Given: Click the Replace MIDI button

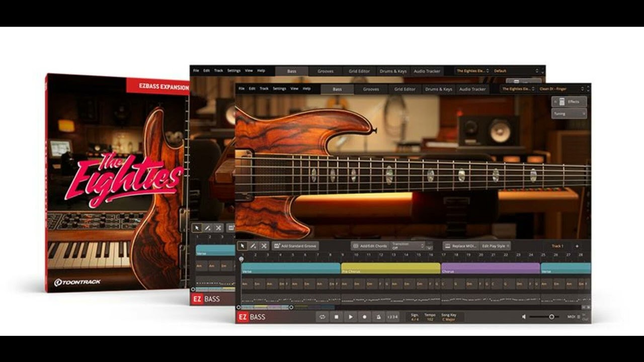Looking at the screenshot, I should click(460, 246).
